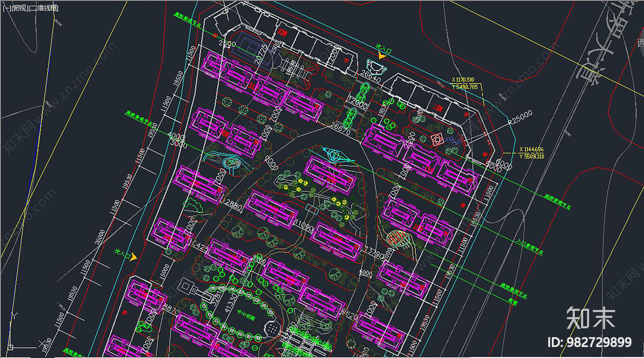Click the 知末 logo watermark
Viewport: 644px width, 358px height.
point(590,318)
